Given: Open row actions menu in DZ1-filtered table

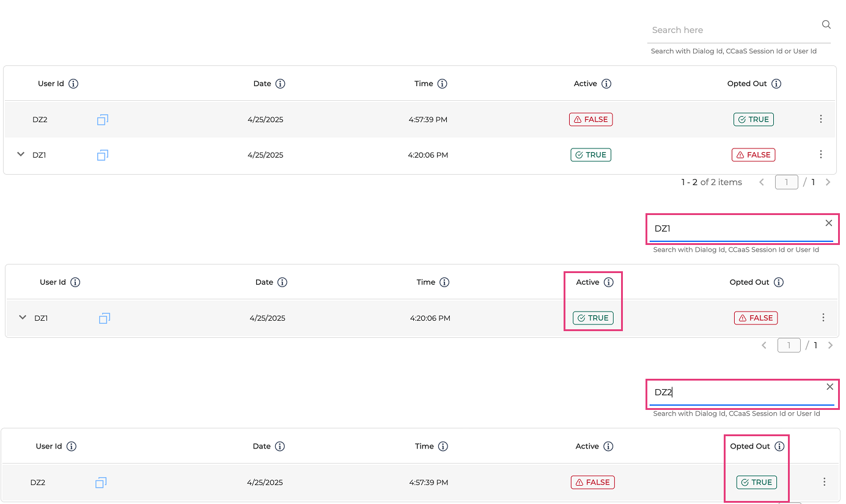Looking at the screenshot, I should click(823, 318).
